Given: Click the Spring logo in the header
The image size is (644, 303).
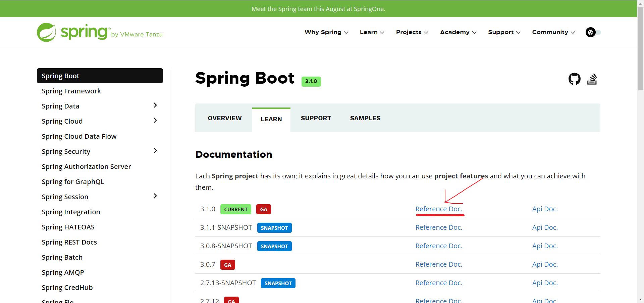Looking at the screenshot, I should [100, 32].
